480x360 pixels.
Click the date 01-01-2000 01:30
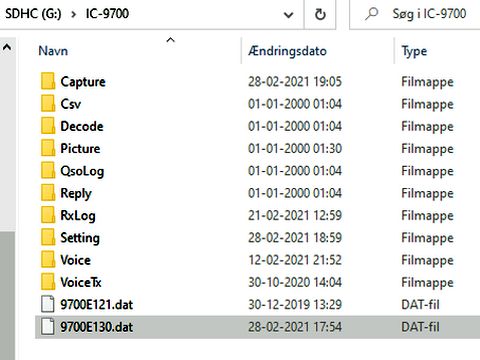pos(295,149)
